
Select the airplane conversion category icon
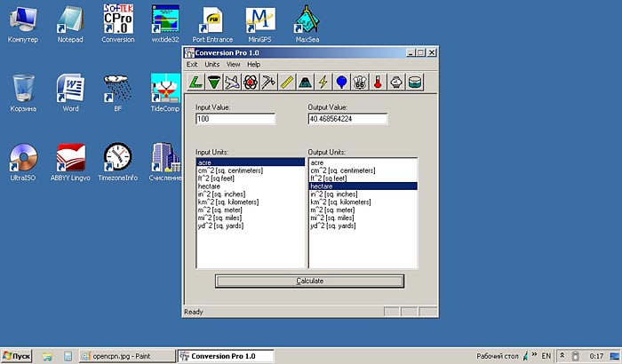pos(233,82)
